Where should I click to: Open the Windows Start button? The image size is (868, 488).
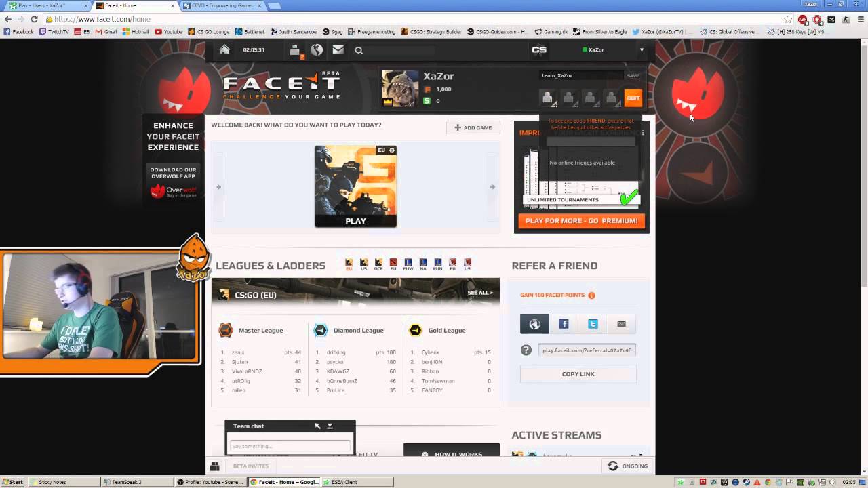(x=12, y=482)
